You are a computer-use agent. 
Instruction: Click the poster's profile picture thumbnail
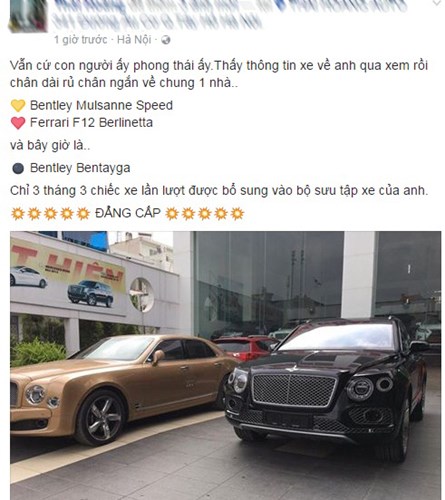28,15
